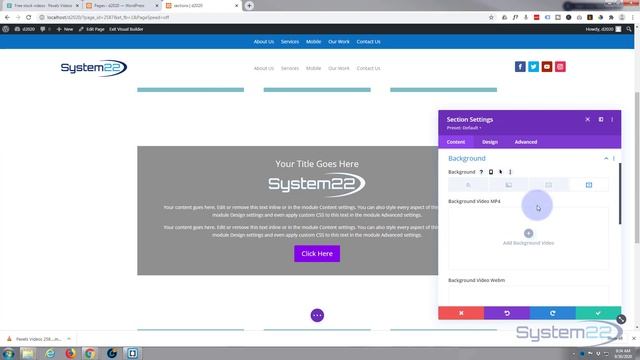Click grey Contact Us in header menu
This screenshot has width=640, height=360.
click(369, 68)
